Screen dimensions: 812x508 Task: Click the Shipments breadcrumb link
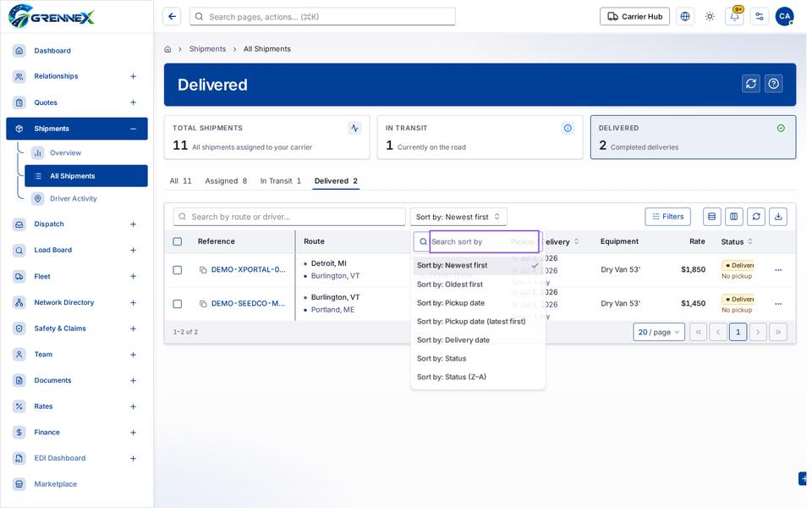pyautogui.click(x=208, y=49)
